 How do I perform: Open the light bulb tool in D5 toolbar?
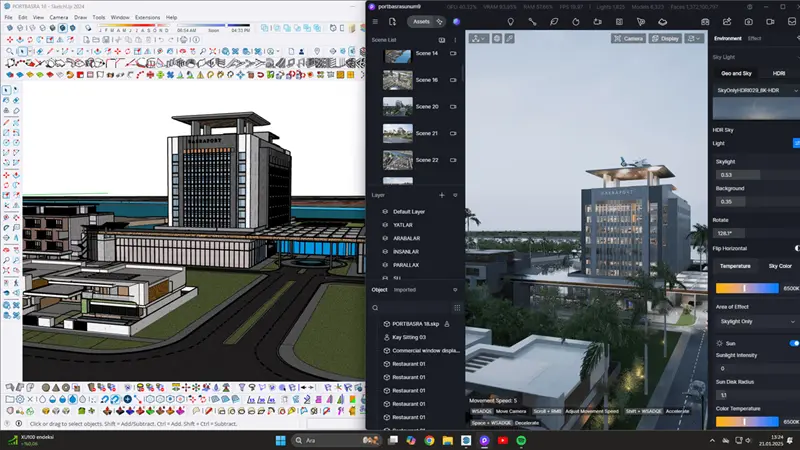[x=510, y=20]
